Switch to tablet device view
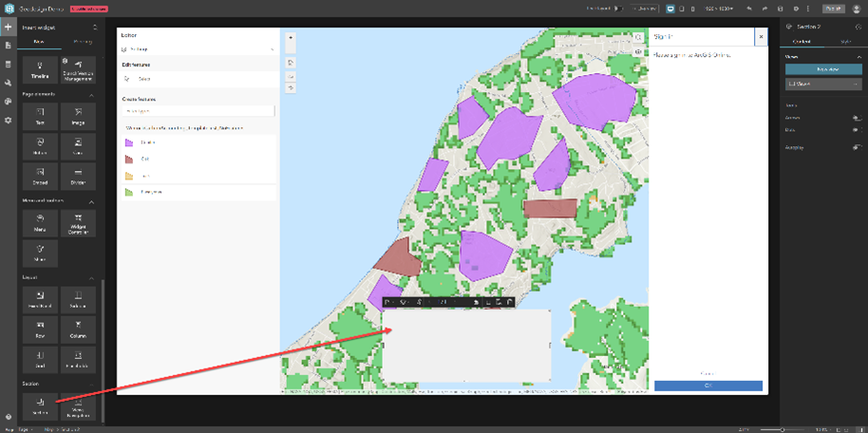 click(682, 9)
